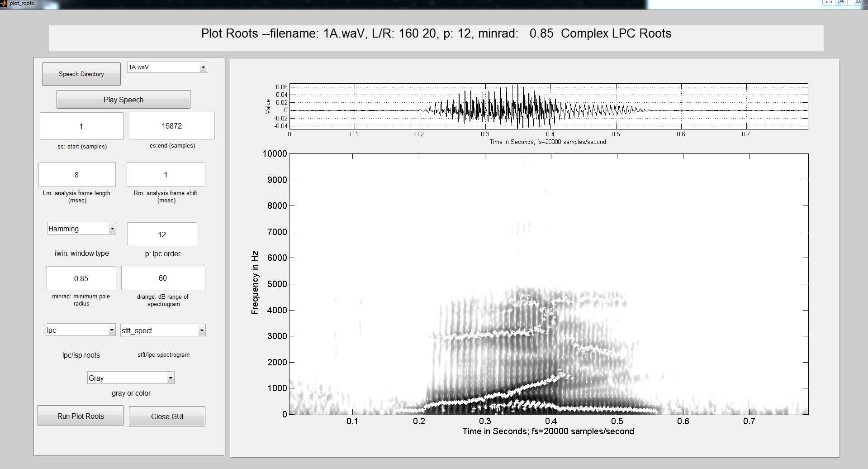Select the es end samples field

click(x=172, y=126)
